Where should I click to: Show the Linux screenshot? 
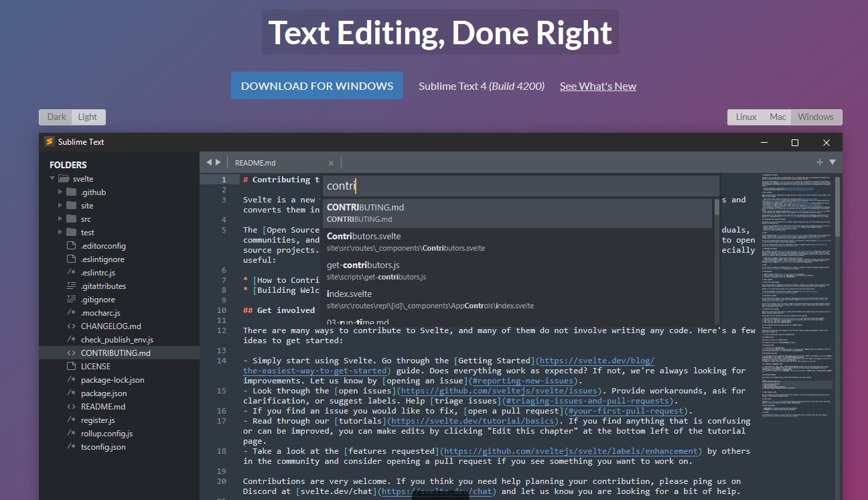(746, 117)
